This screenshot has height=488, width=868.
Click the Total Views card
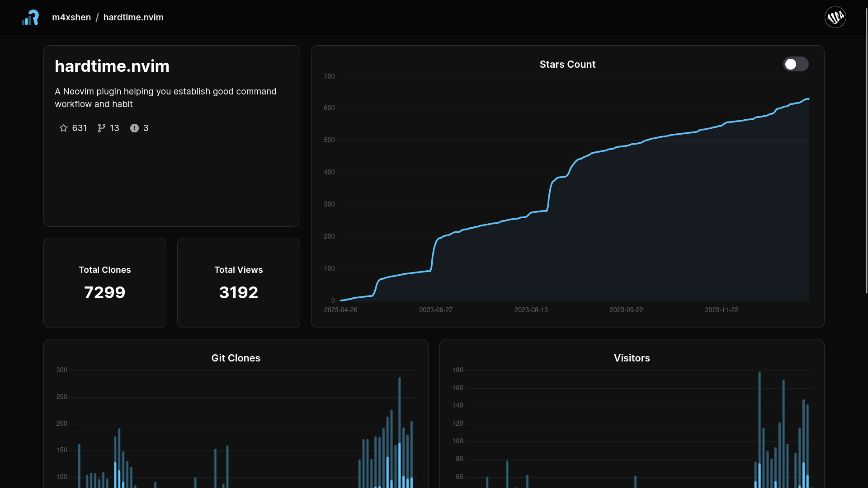239,283
